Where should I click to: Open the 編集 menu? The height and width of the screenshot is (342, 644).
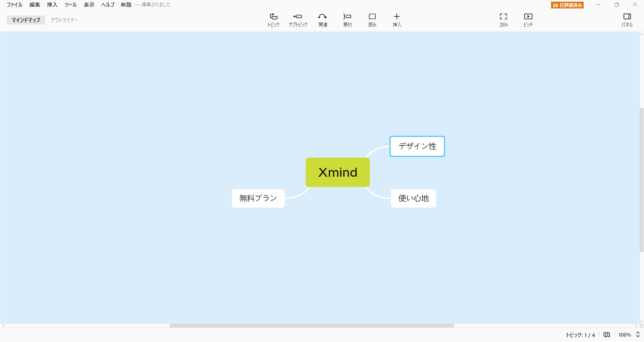35,5
